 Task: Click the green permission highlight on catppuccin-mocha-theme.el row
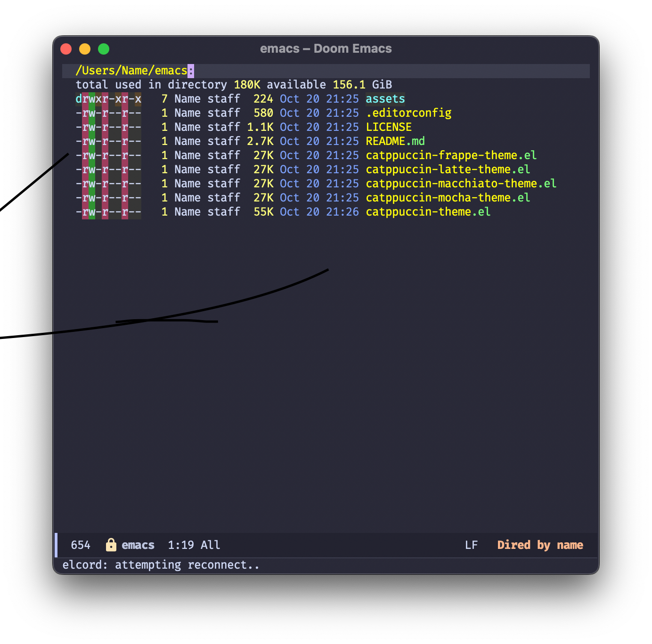93,198
